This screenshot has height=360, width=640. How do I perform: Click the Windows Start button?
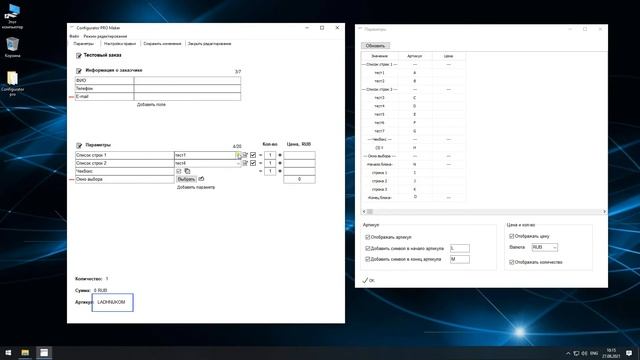click(8, 353)
